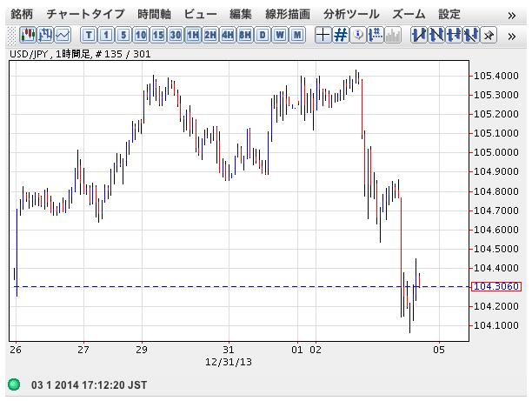This screenshot has width=532, height=401.
Task: Click the info balloon icon
Action: [358, 35]
